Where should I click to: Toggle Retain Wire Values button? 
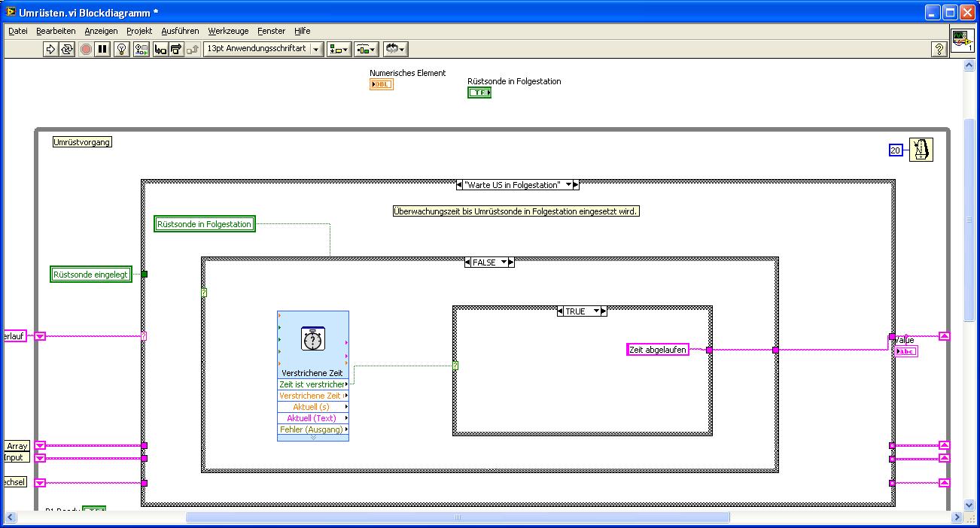pyautogui.click(x=141, y=49)
